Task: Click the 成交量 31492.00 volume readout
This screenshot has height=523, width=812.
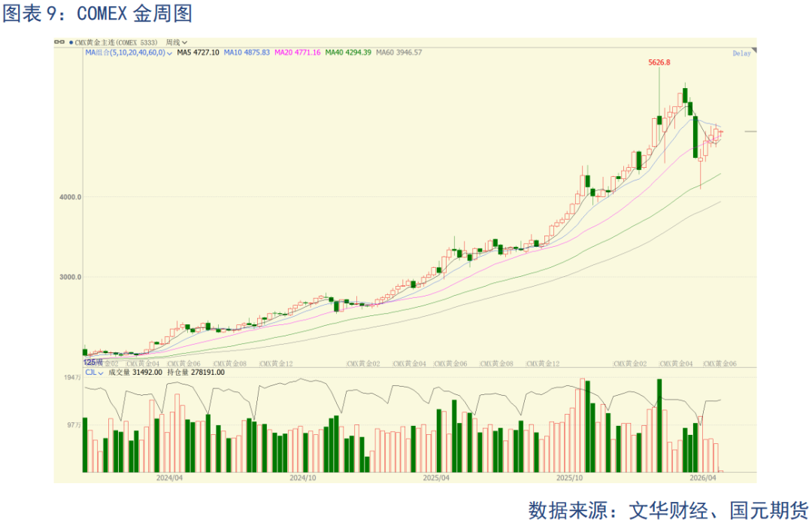Action: (135, 372)
